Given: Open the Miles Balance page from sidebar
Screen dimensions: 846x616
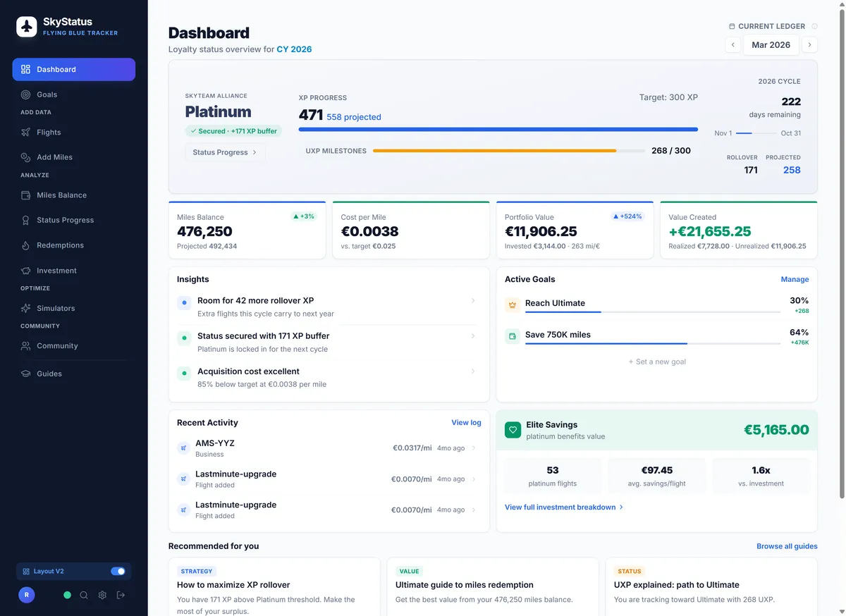Looking at the screenshot, I should click(25, 195).
